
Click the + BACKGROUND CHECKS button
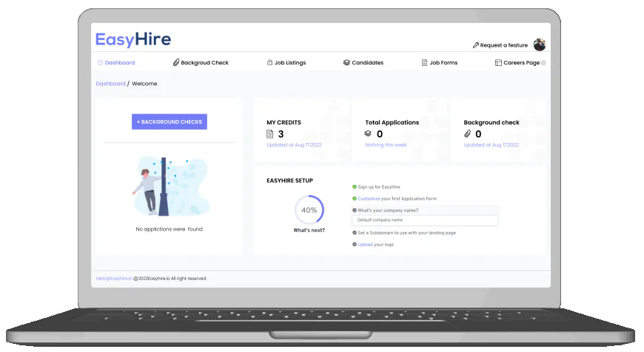coord(170,122)
